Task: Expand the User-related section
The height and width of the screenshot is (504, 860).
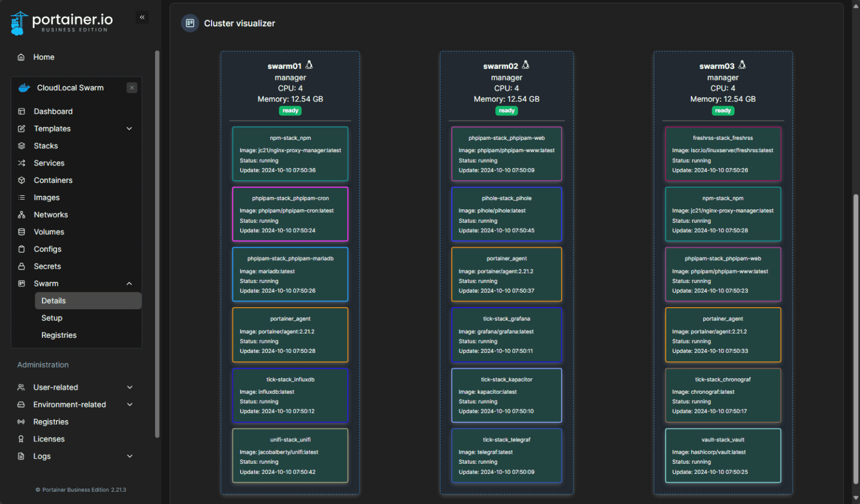Action: [55, 387]
